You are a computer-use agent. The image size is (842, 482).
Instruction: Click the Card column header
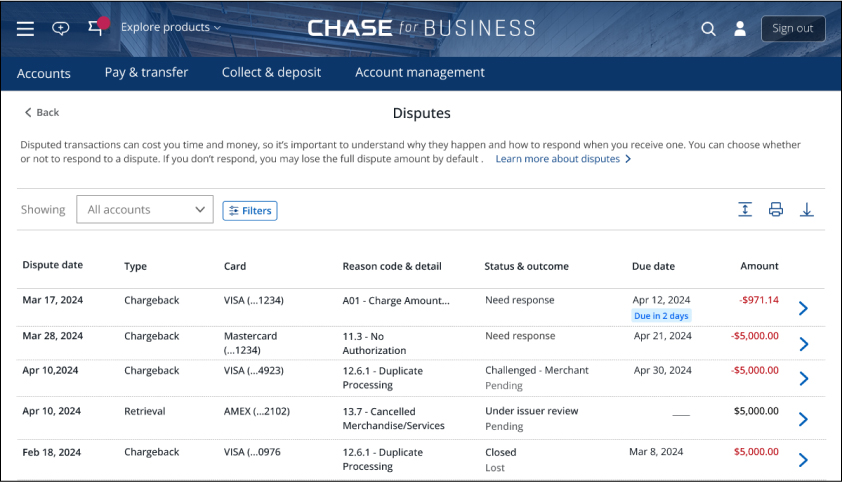coord(235,266)
